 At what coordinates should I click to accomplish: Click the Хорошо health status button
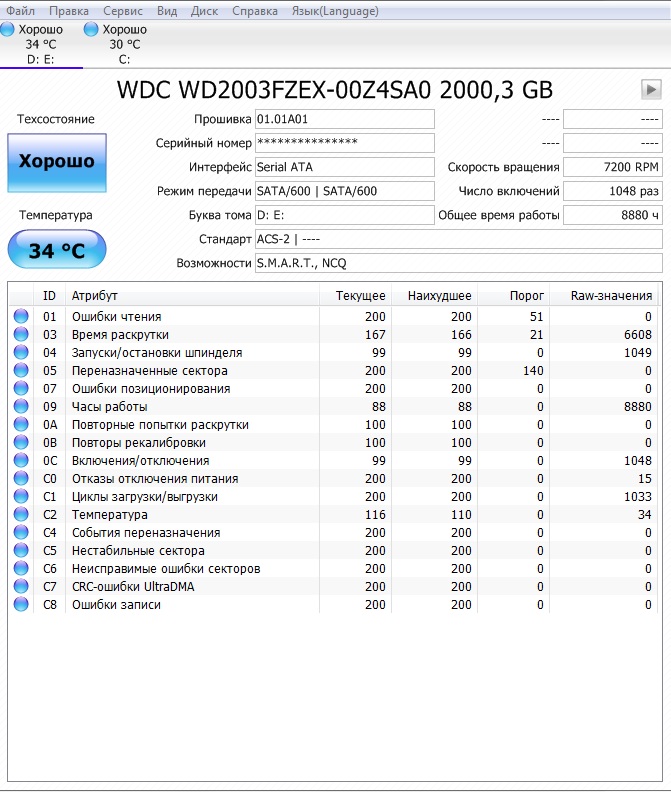pos(57,162)
